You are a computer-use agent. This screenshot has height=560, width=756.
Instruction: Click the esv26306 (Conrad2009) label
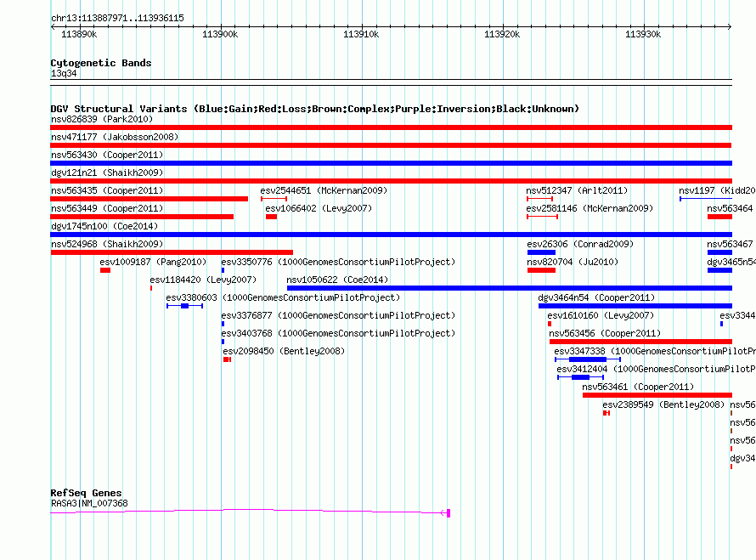click(580, 244)
